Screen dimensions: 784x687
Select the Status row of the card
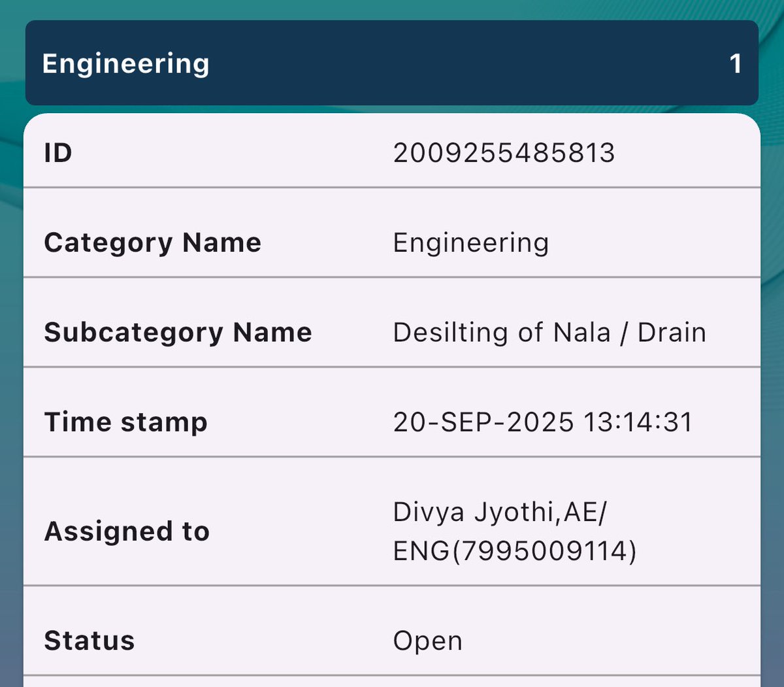point(392,631)
